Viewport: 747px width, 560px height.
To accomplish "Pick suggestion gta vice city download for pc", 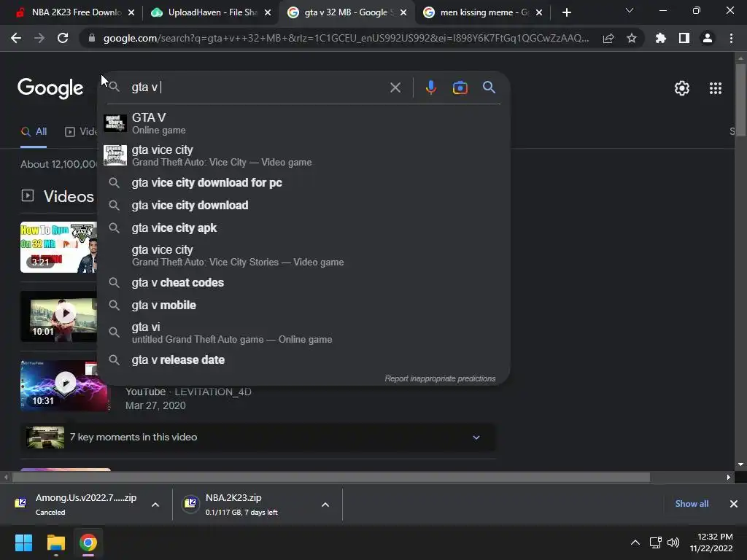I will (303, 182).
